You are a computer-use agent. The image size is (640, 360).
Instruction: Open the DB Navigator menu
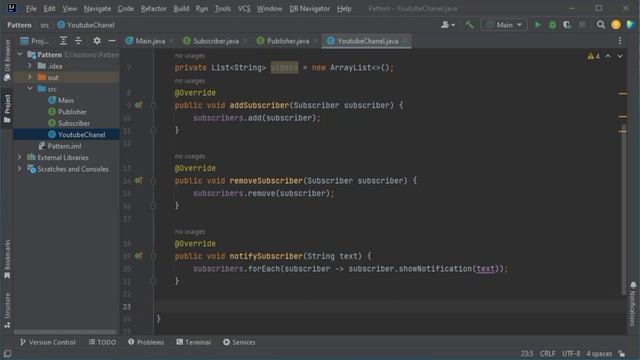(309, 8)
